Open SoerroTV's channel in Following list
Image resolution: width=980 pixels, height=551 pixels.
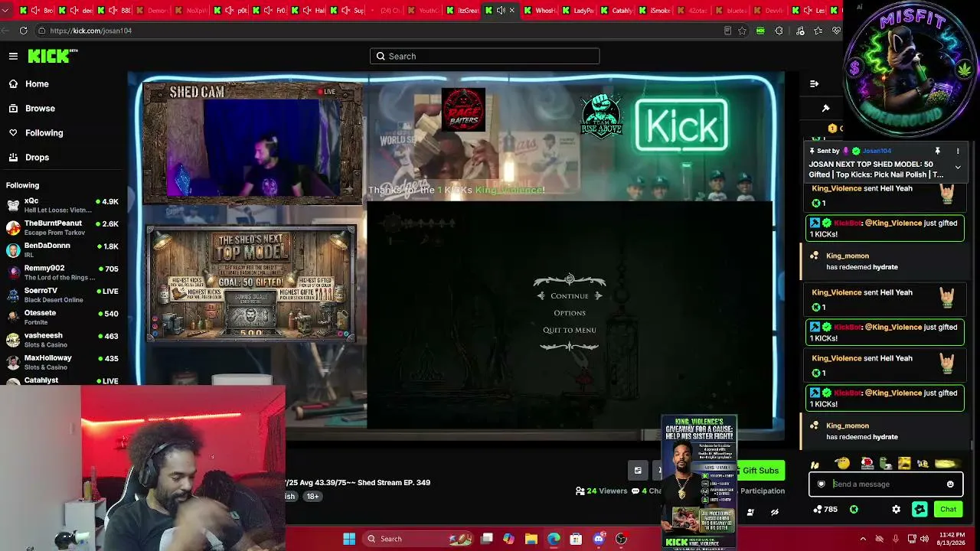click(62, 295)
